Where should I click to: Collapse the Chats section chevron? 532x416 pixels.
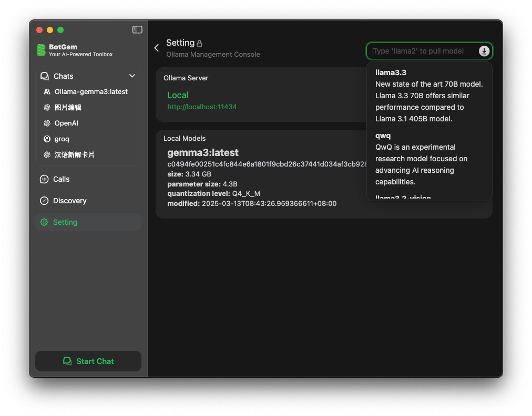132,76
